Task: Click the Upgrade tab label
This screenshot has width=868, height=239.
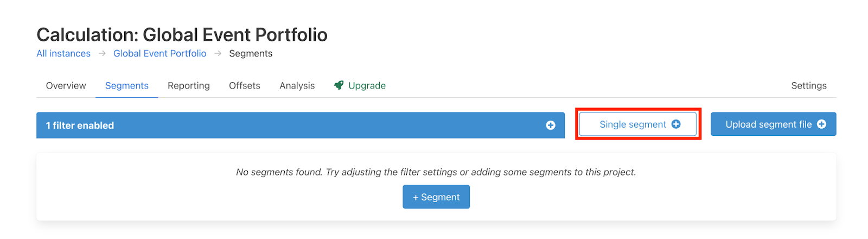Action: pyautogui.click(x=367, y=86)
